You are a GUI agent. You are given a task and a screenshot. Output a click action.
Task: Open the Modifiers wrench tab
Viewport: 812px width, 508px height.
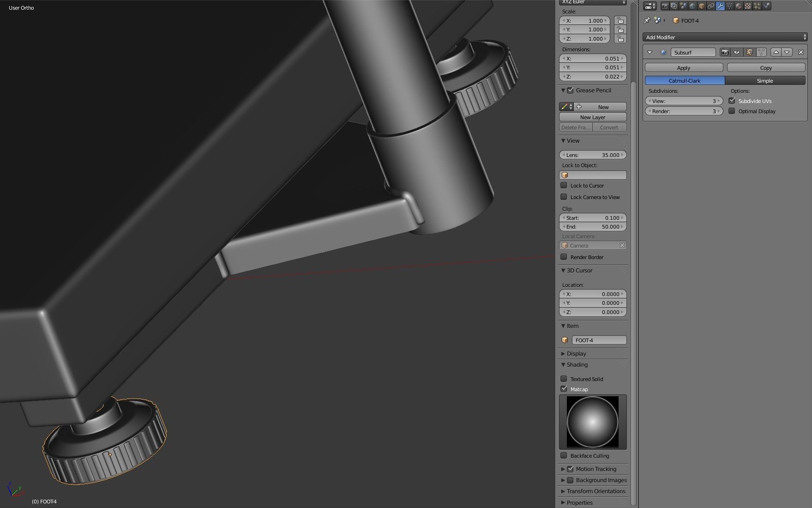(x=720, y=6)
